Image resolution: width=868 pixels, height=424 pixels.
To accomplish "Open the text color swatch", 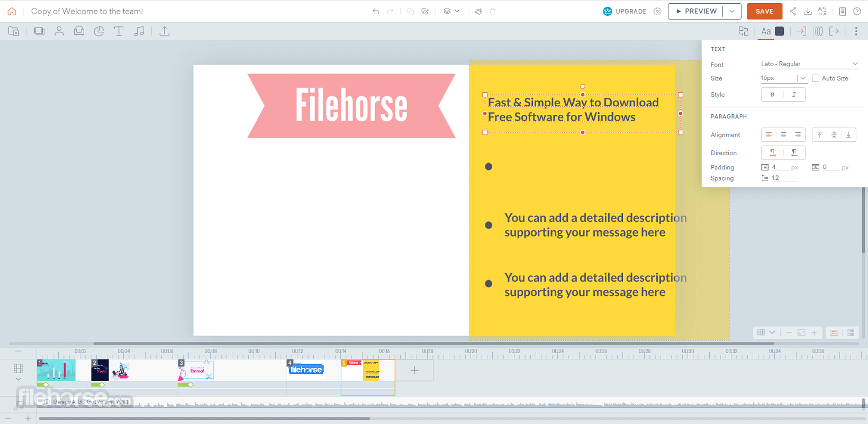I will click(x=780, y=31).
